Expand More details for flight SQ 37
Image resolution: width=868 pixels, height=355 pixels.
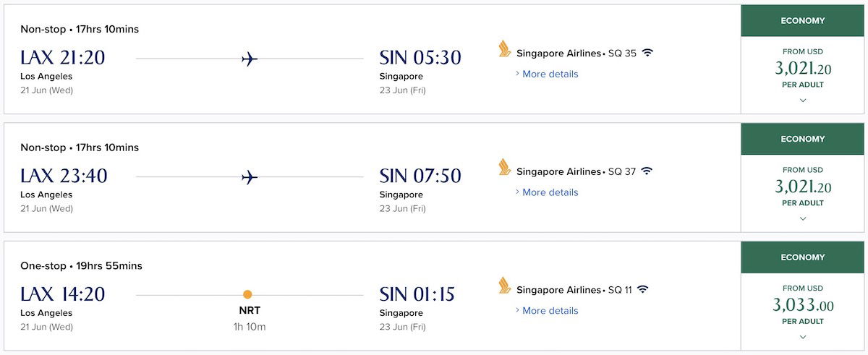click(x=550, y=192)
